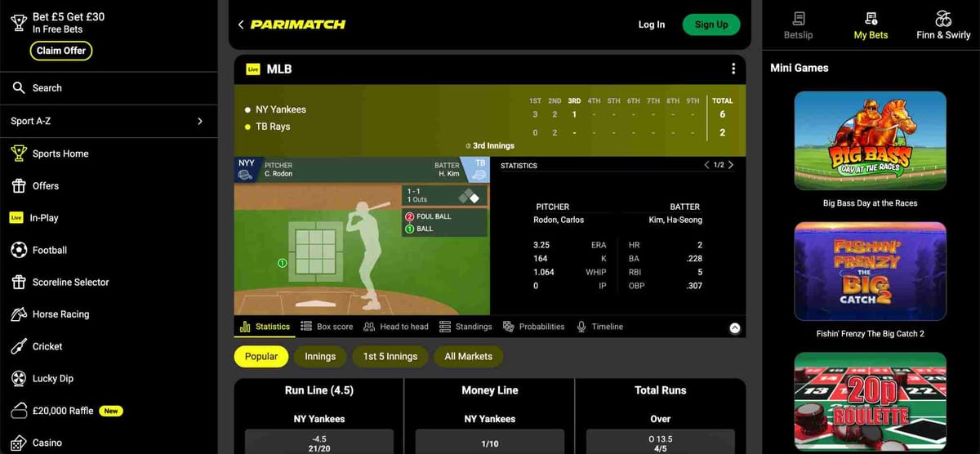Click the Offers gift icon
This screenshot has width=980, height=454.
tap(19, 185)
